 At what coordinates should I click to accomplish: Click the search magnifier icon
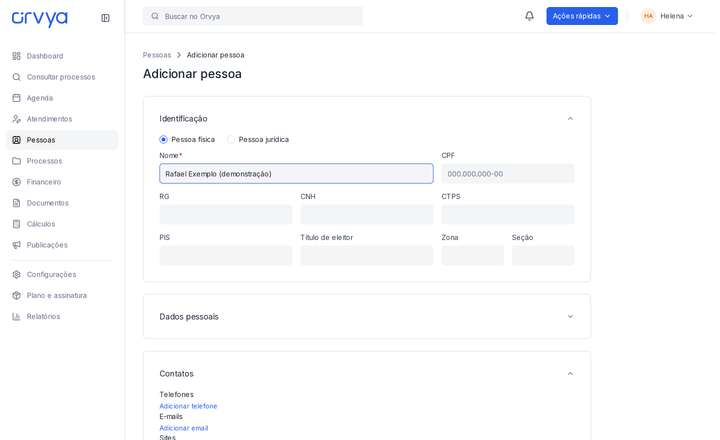pyautogui.click(x=155, y=16)
